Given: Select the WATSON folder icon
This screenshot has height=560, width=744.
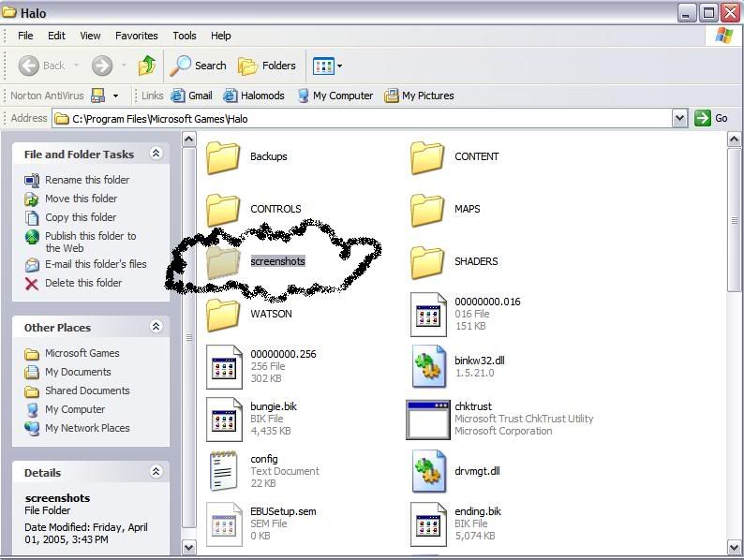Looking at the screenshot, I should click(223, 316).
